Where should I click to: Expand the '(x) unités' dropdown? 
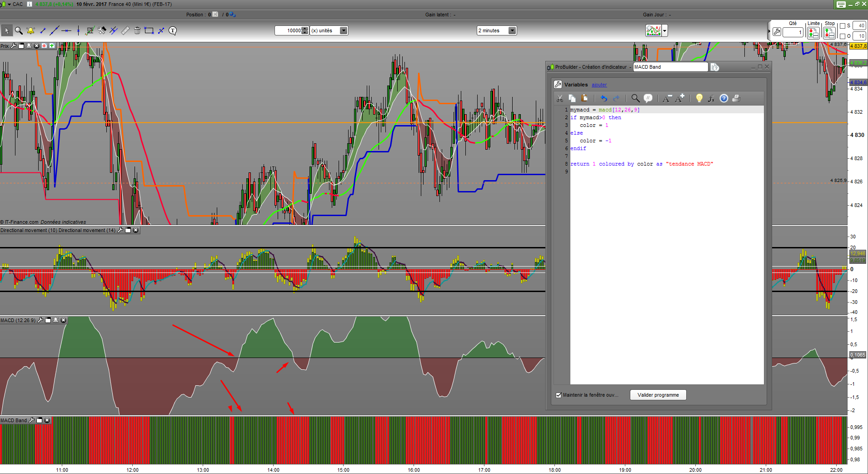[x=344, y=30]
